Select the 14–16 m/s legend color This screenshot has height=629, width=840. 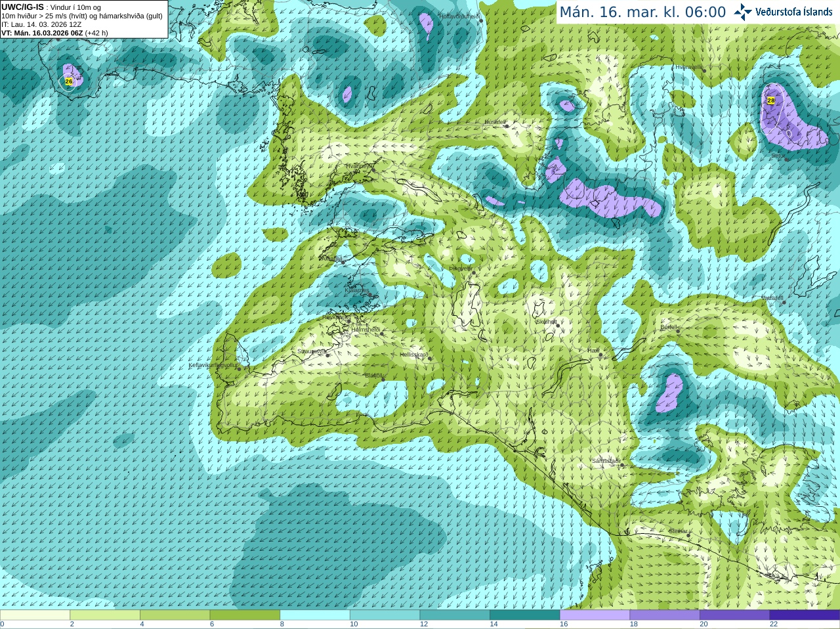coord(525,615)
